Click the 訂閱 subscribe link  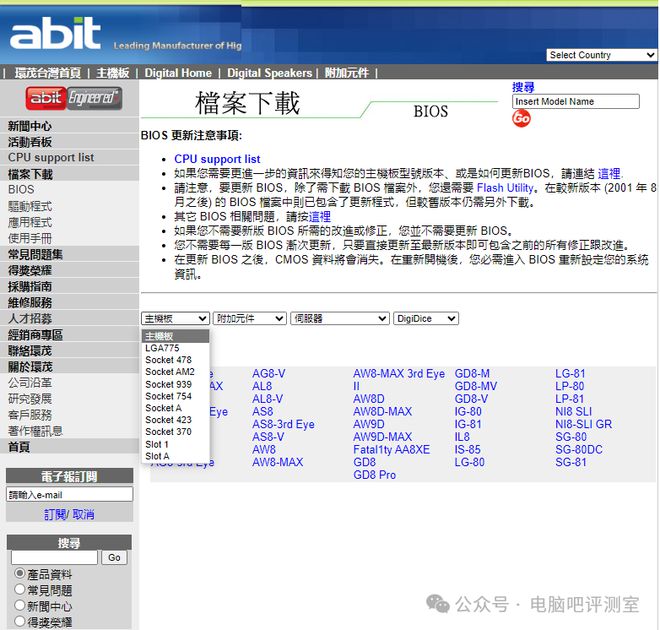click(x=55, y=514)
